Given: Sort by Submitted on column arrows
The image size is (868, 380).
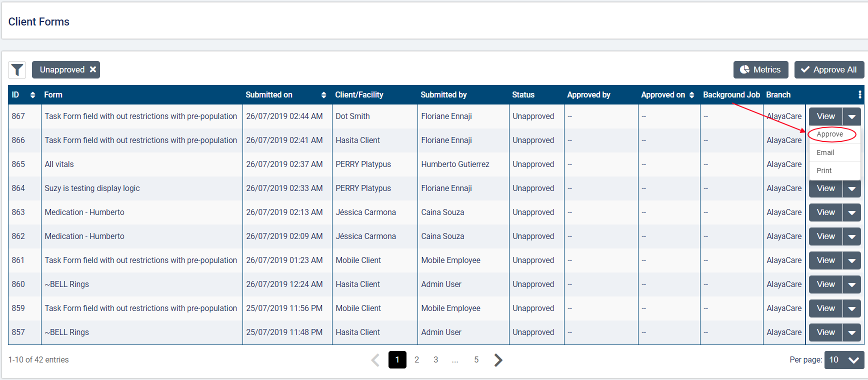Looking at the screenshot, I should click(x=323, y=95).
